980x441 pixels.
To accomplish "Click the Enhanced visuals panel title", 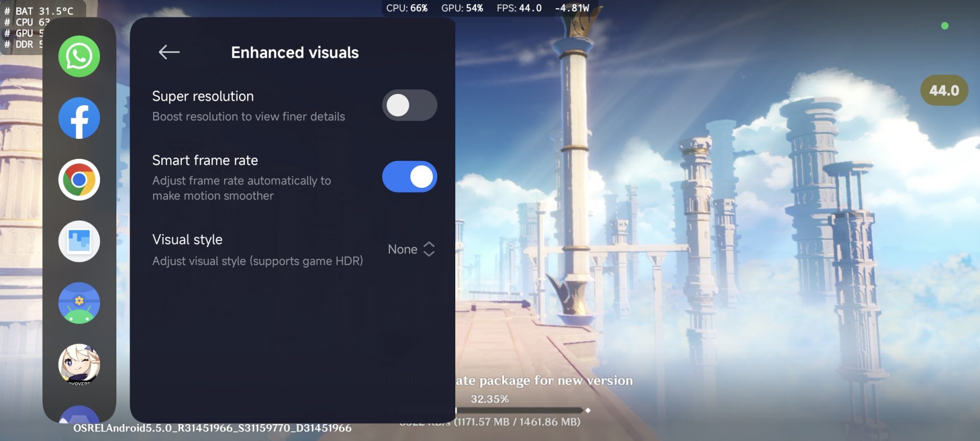I will [295, 53].
